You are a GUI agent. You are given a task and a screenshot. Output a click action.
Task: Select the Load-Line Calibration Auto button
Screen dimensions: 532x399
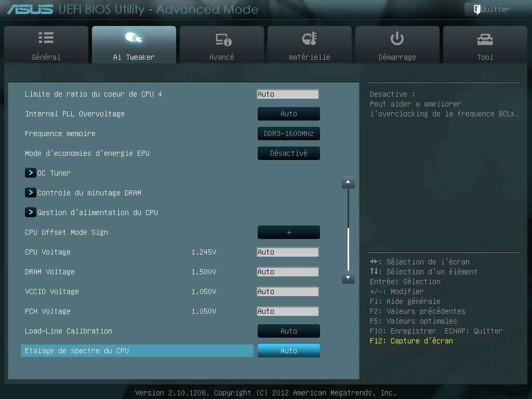[x=288, y=331]
